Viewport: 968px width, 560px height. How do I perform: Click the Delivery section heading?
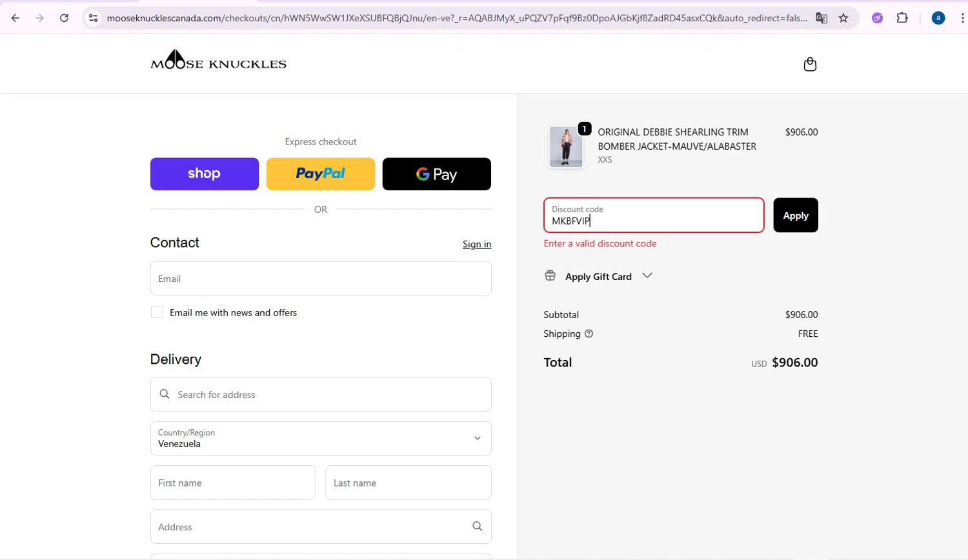point(176,359)
